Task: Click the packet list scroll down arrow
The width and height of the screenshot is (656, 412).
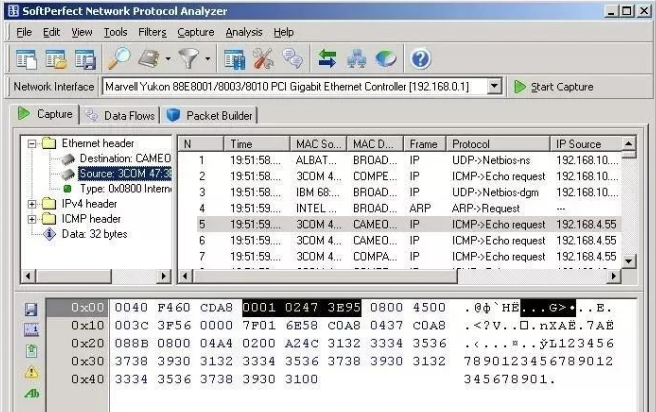Action: tap(628, 261)
